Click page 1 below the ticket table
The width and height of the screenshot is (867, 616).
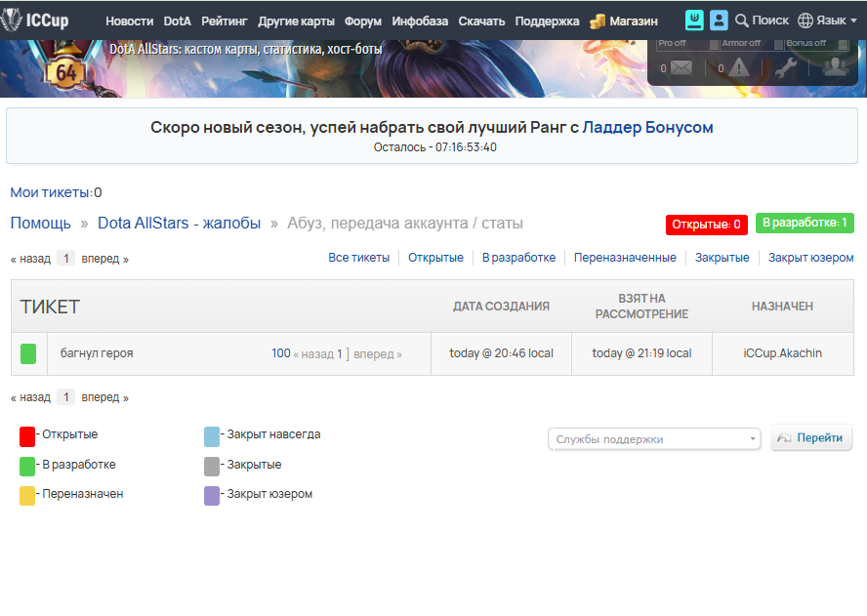pos(65,397)
